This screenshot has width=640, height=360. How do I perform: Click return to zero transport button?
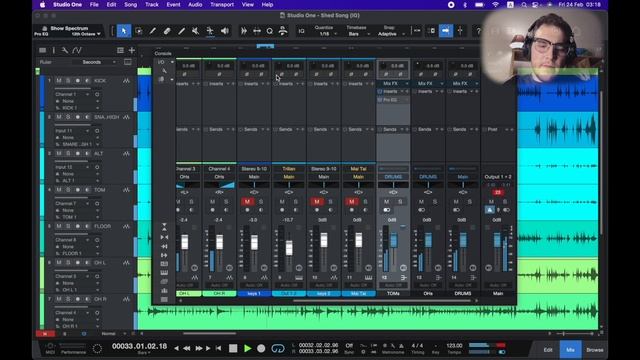218,348
